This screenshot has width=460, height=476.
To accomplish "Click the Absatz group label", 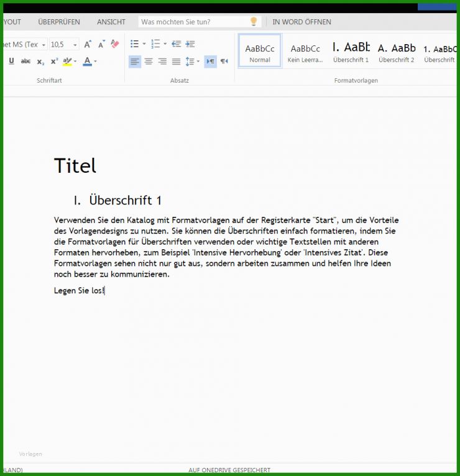I will [x=180, y=80].
